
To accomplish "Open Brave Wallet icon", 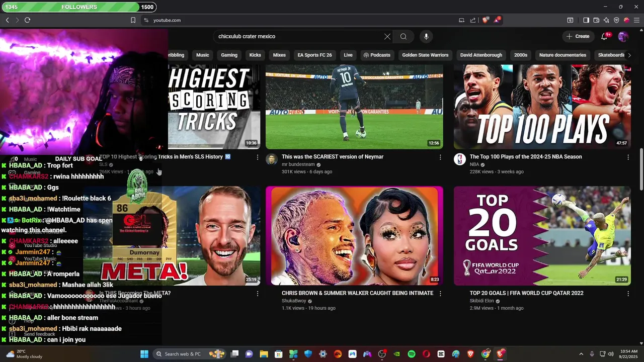I will (596, 20).
